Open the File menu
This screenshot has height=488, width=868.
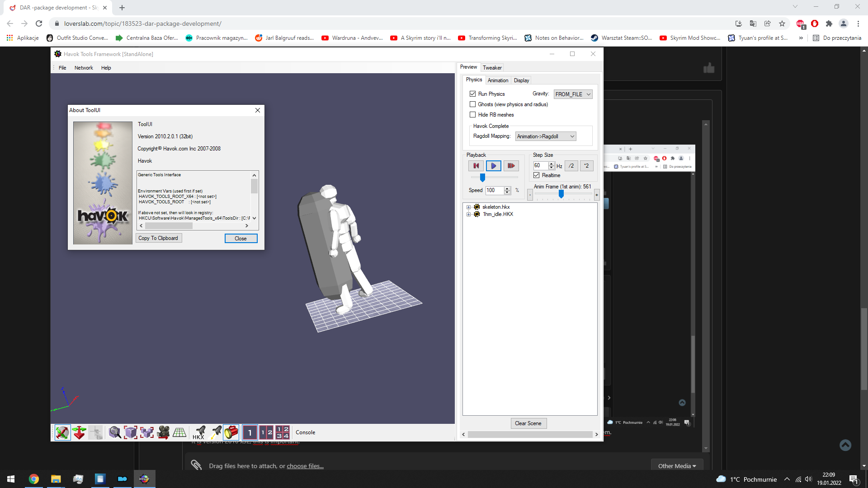coord(62,68)
